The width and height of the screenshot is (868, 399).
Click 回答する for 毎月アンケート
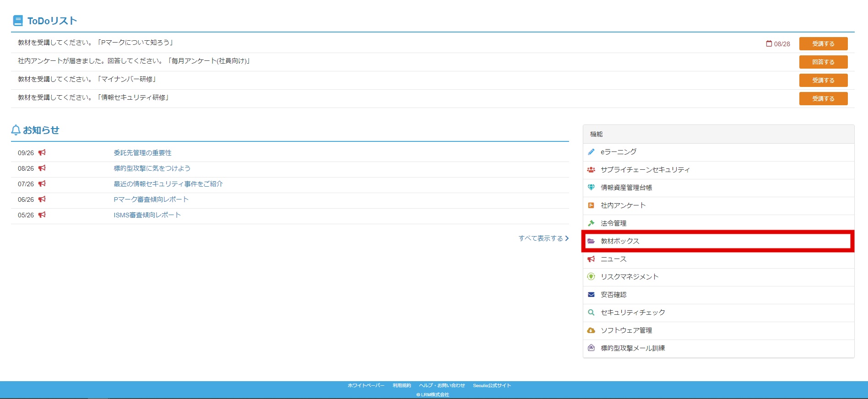(x=823, y=62)
